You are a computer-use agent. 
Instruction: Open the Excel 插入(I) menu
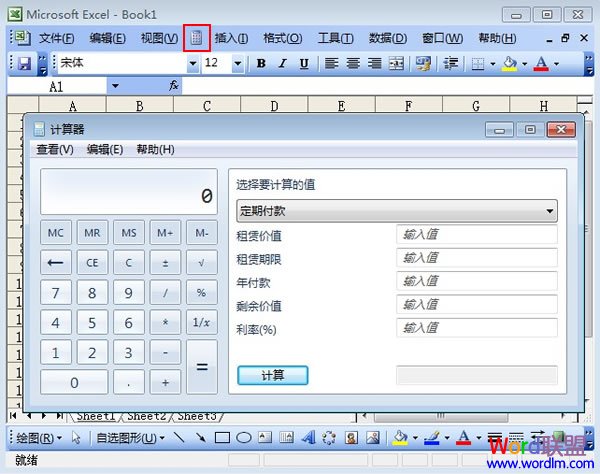click(x=231, y=38)
